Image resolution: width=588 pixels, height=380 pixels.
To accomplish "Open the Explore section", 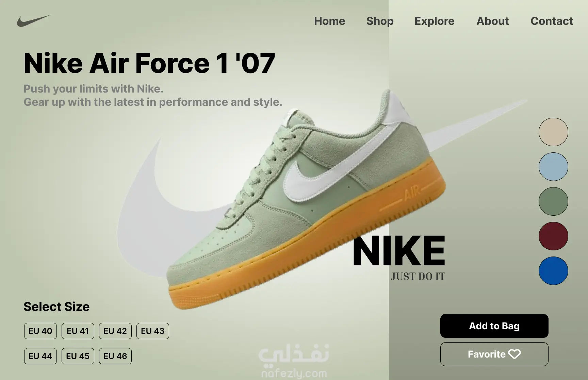I will [x=434, y=21].
